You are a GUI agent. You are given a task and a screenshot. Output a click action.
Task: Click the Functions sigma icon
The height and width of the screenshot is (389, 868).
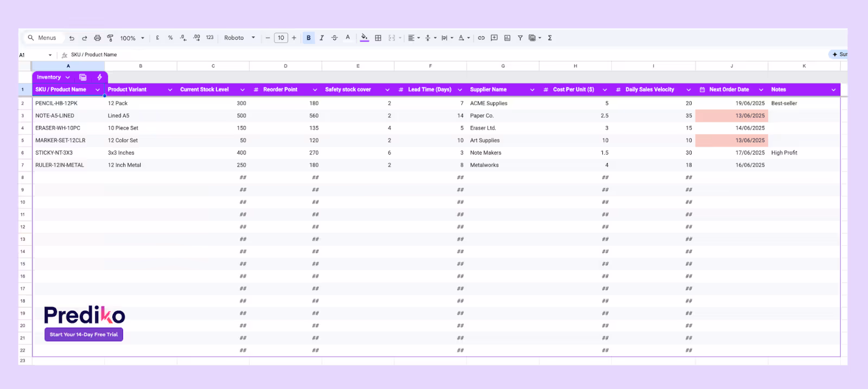550,38
